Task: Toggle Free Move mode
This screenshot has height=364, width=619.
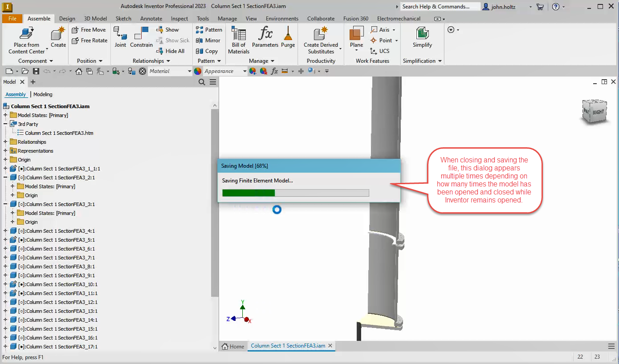Action: point(89,29)
